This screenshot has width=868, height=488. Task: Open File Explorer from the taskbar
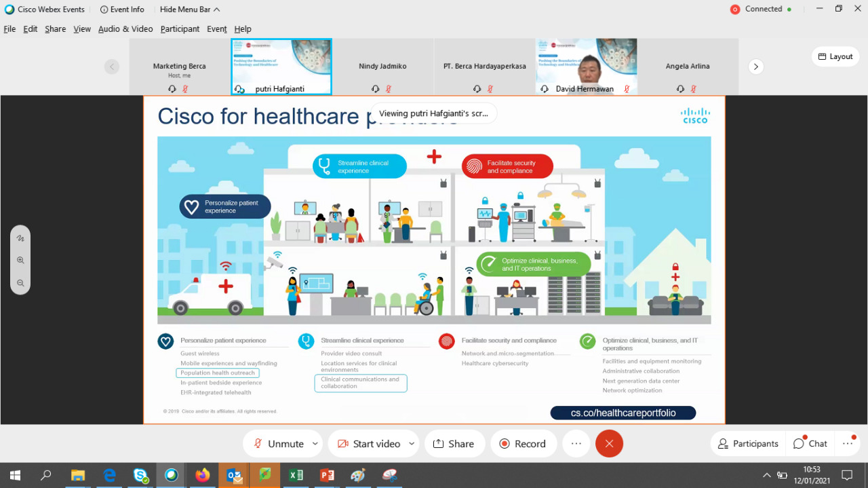(78, 475)
